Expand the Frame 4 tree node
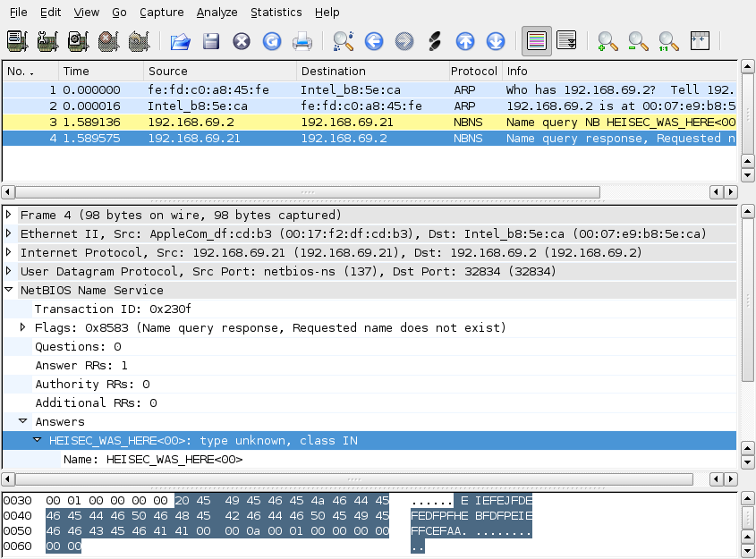Image resolution: width=756 pixels, height=559 pixels. pyautogui.click(x=10, y=216)
